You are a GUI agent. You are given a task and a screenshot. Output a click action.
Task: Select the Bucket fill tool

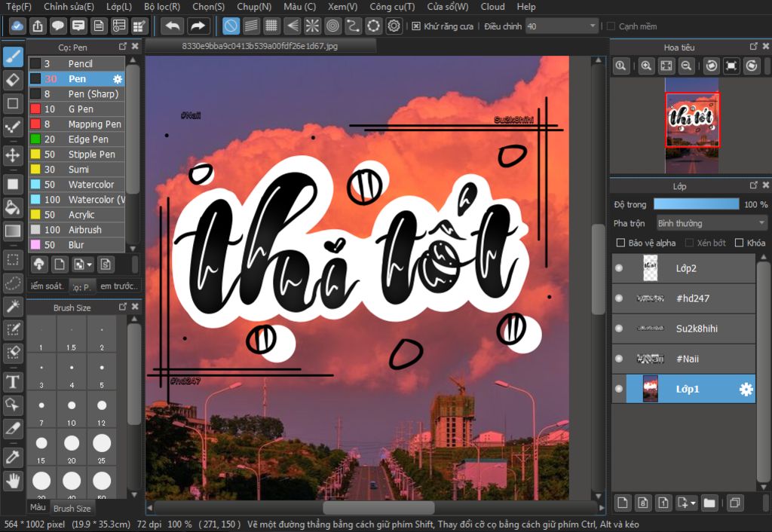(x=13, y=208)
